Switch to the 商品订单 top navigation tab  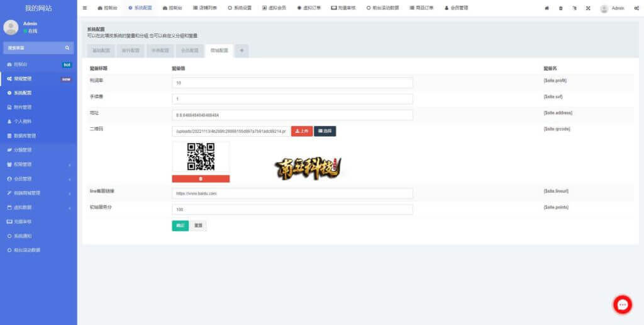coord(421,8)
